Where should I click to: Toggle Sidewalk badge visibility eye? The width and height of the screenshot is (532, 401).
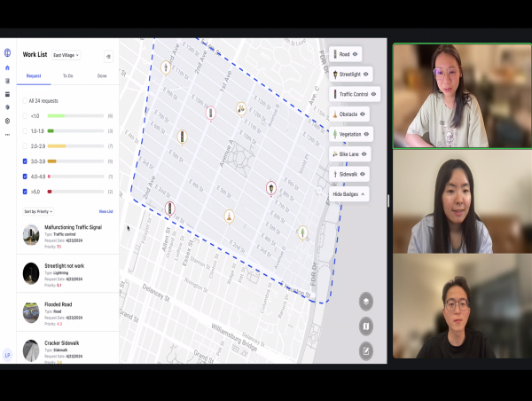[x=363, y=174]
